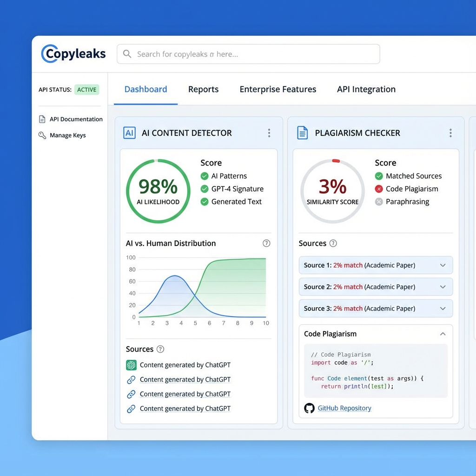Click the Source 3 chevron arrow

(x=443, y=309)
